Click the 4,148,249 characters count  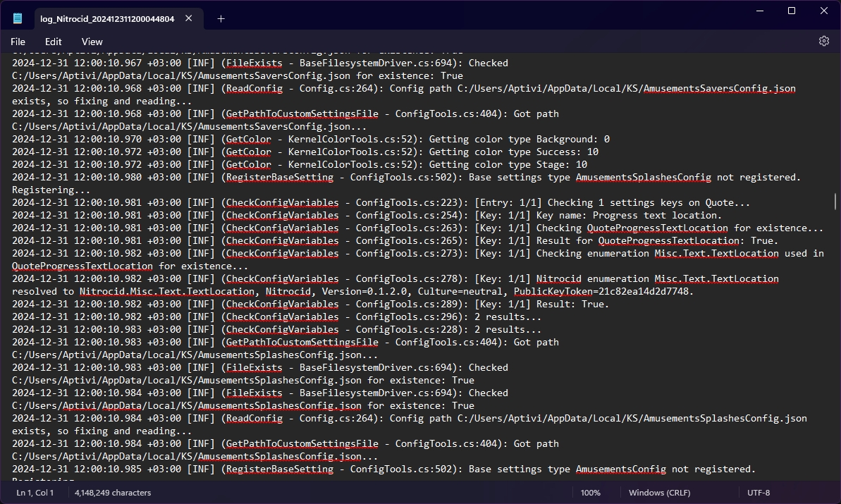(113, 493)
